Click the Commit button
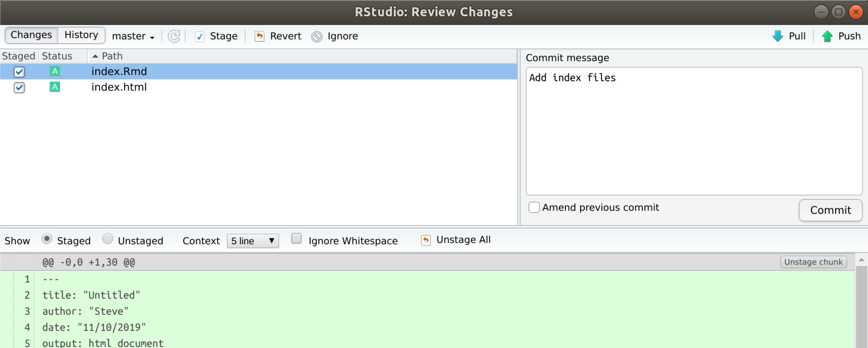 (x=831, y=210)
